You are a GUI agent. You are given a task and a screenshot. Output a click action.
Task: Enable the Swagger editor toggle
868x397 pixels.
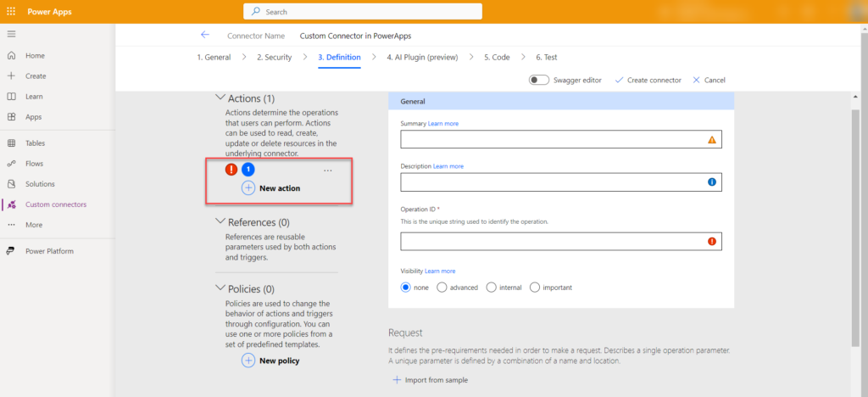[538, 80]
